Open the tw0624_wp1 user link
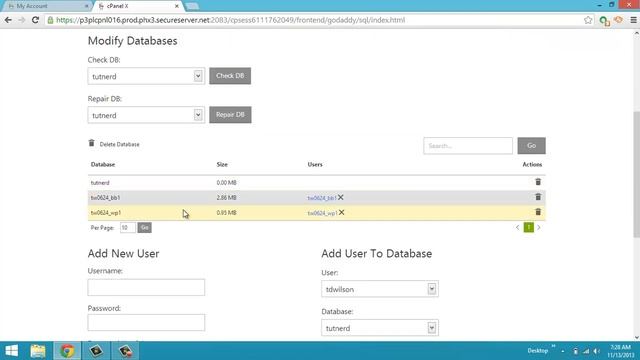Screen dimensions: 640x360 point(322,213)
